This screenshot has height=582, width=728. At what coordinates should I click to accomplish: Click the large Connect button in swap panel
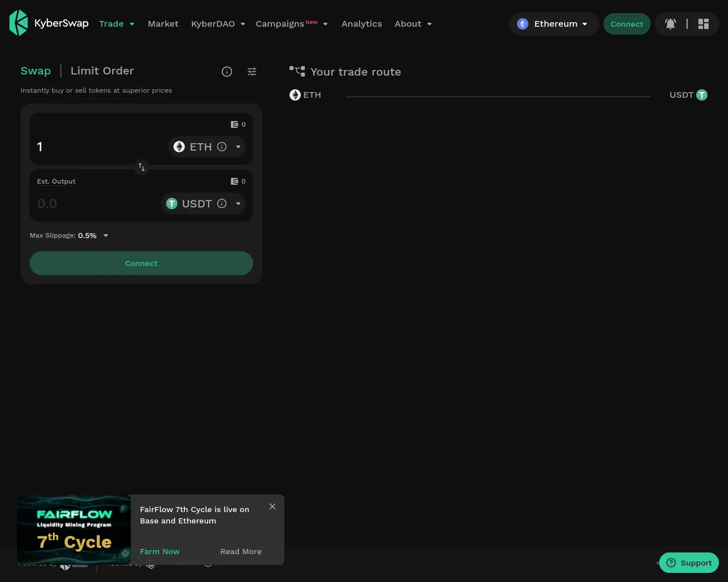[141, 263]
